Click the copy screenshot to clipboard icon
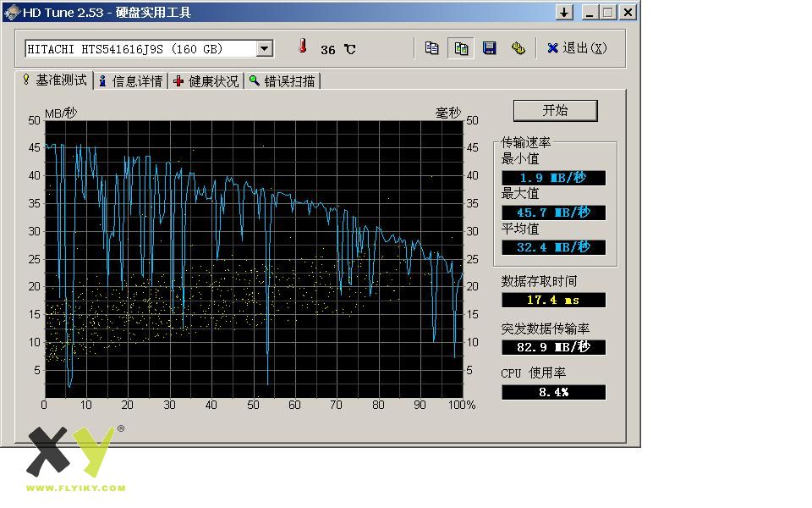 click(460, 48)
